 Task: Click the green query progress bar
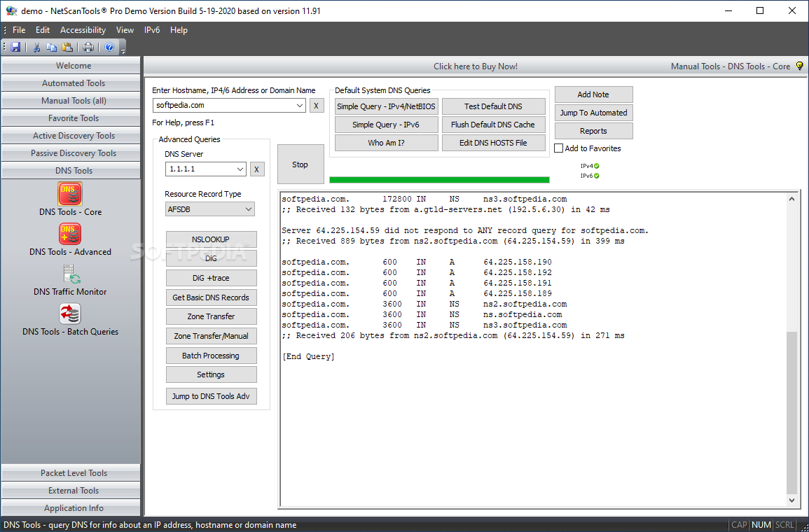(x=439, y=180)
